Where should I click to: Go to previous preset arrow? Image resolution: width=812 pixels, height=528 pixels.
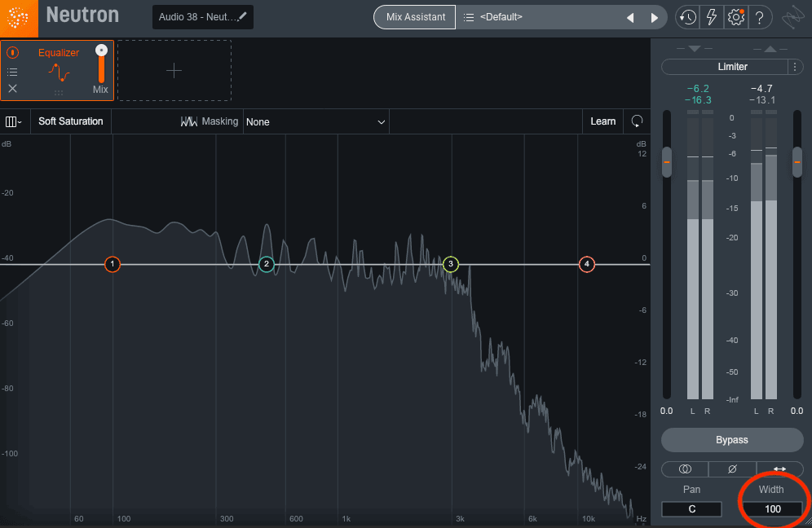click(x=630, y=18)
